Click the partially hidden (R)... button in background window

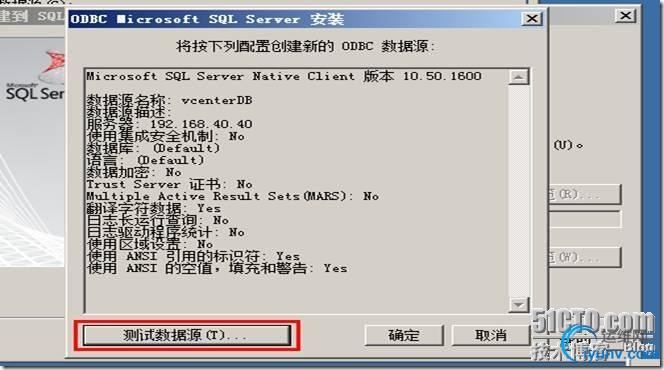pyautogui.click(x=585, y=194)
